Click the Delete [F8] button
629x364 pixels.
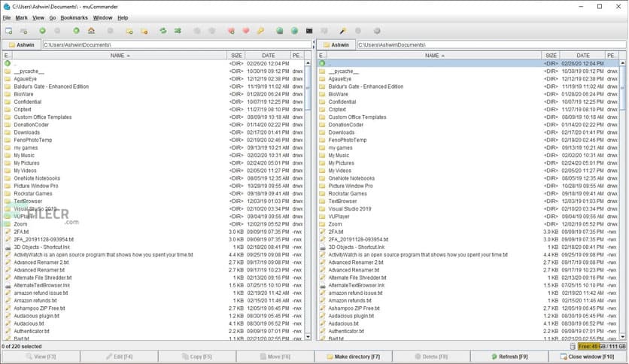pyautogui.click(x=431, y=356)
